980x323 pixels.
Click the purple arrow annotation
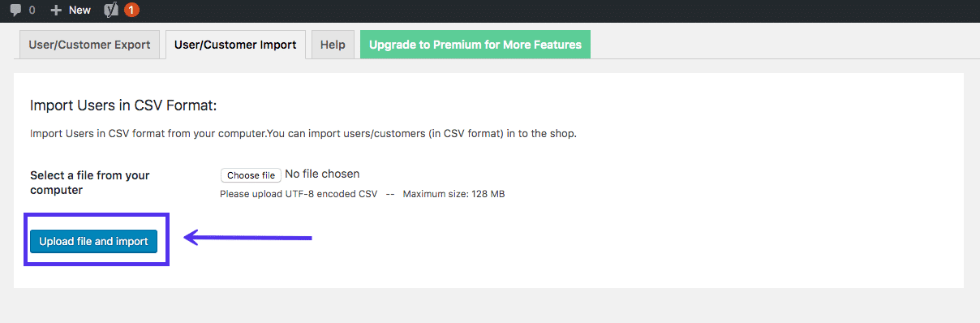tap(248, 238)
